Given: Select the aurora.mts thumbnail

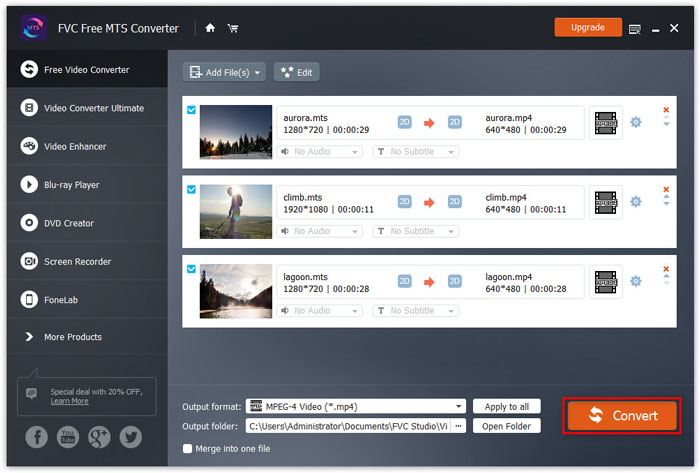Looking at the screenshot, I should [x=236, y=132].
